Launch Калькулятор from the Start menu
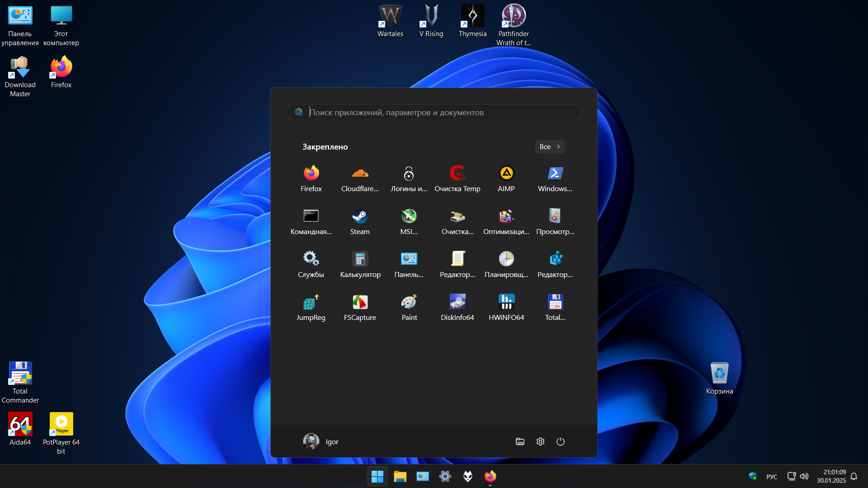 (360, 265)
